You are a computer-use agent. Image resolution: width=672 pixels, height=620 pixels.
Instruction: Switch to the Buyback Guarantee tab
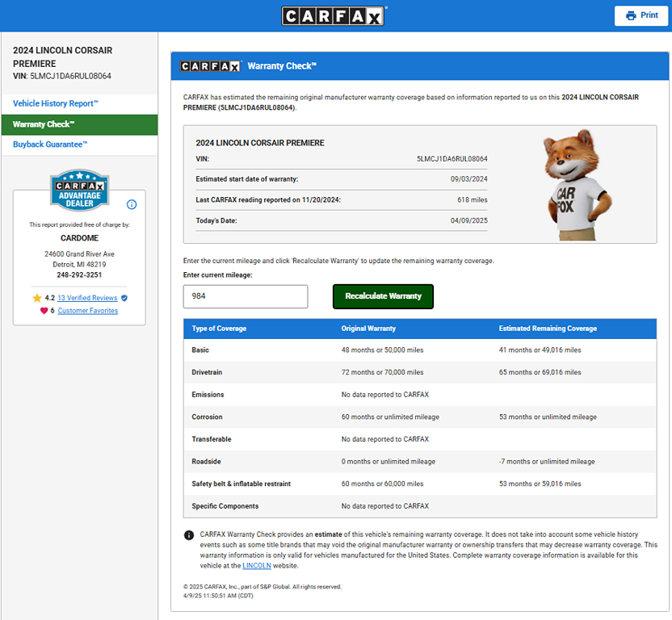(50, 145)
